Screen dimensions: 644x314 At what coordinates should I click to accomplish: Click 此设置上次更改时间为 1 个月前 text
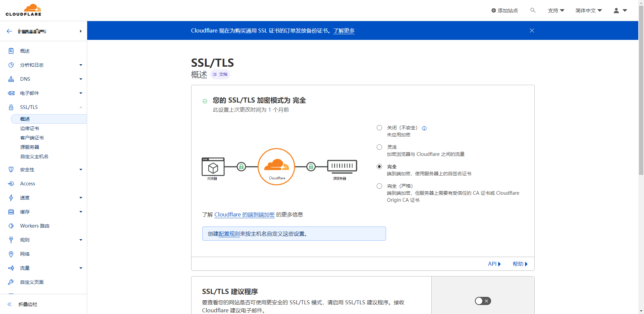pyautogui.click(x=251, y=110)
